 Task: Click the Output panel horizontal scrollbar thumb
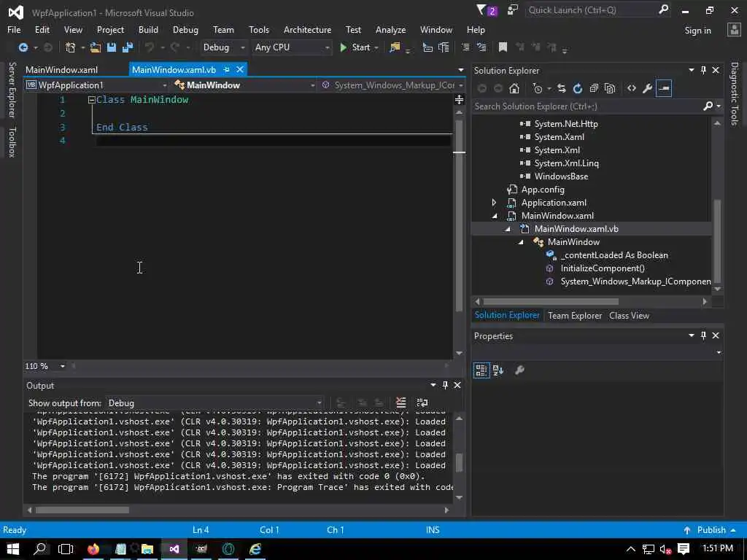click(x=82, y=510)
